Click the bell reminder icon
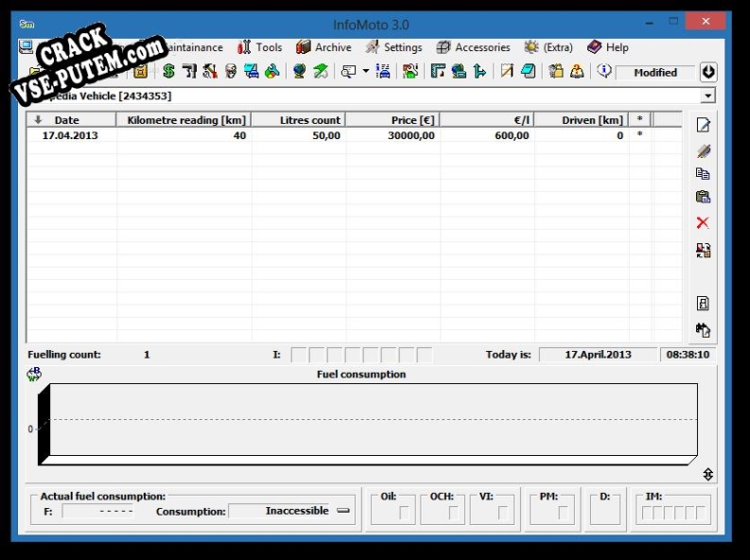Screen dimensions: 750x560 click(x=577, y=72)
